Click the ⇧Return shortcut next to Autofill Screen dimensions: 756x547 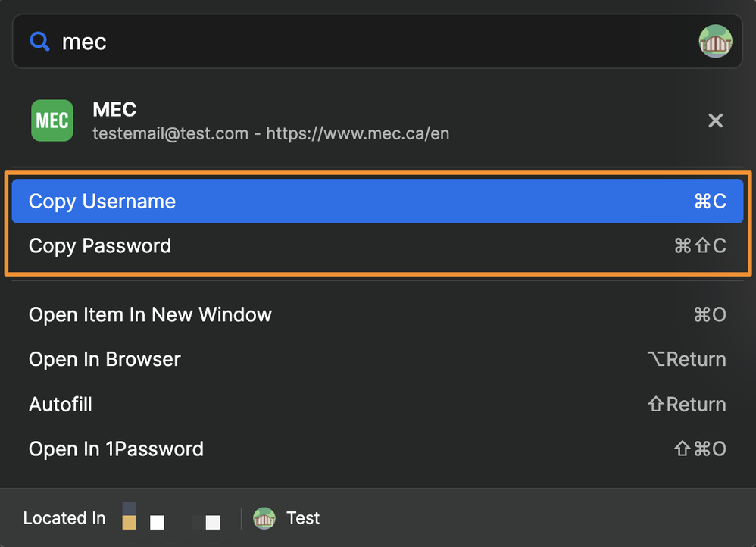point(686,405)
